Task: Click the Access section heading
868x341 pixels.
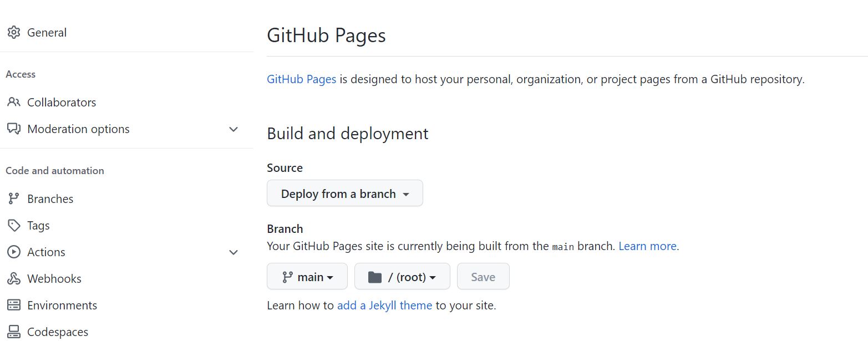Action: pos(21,74)
